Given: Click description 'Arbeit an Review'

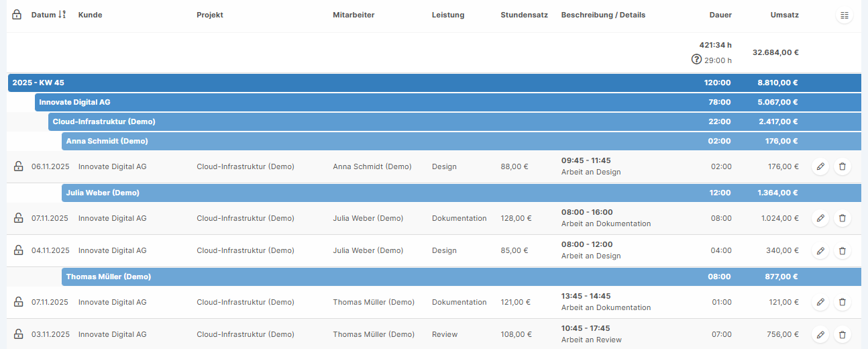Looking at the screenshot, I should coord(592,340).
